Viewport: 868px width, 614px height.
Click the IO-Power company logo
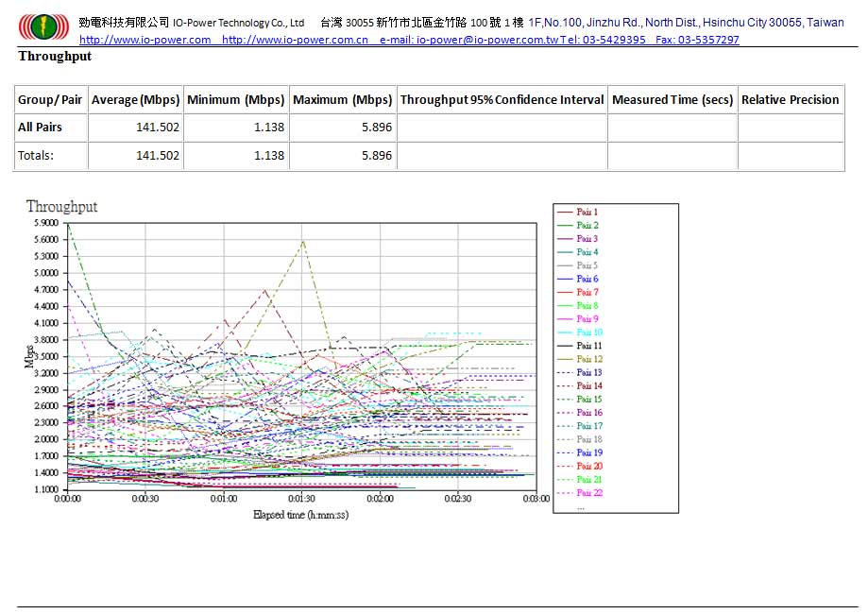43,26
